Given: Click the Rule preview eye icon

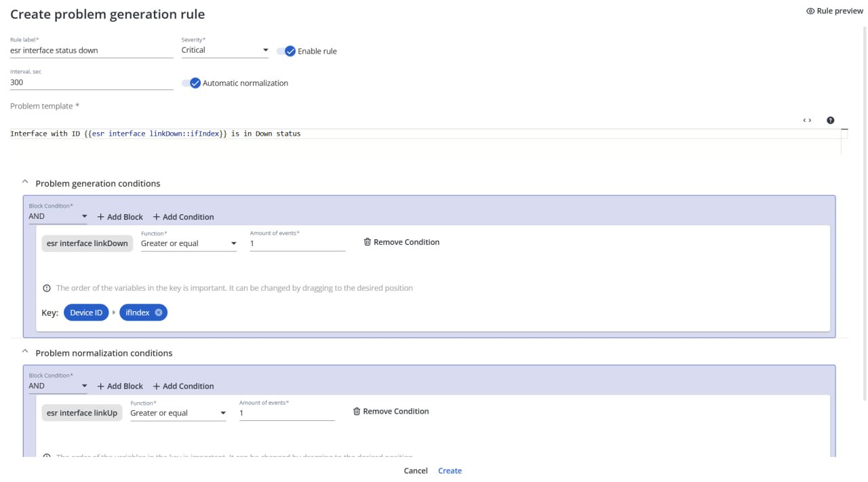Looking at the screenshot, I should tap(810, 11).
